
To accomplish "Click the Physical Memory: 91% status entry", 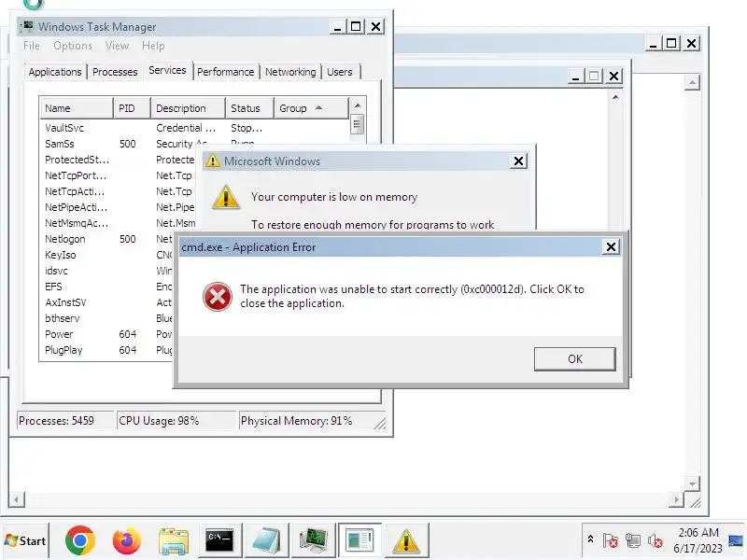I will point(312,421).
